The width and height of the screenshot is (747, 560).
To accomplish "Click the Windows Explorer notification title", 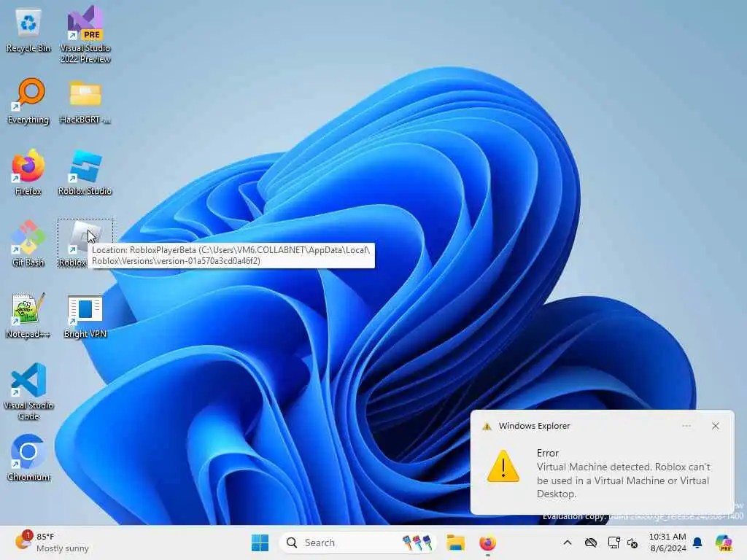I will (534, 426).
